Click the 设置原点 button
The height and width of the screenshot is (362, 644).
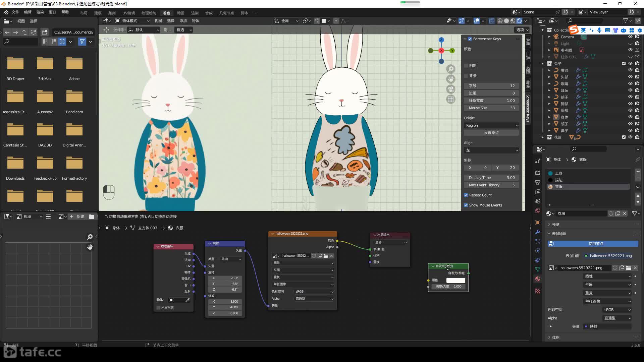[x=491, y=133]
